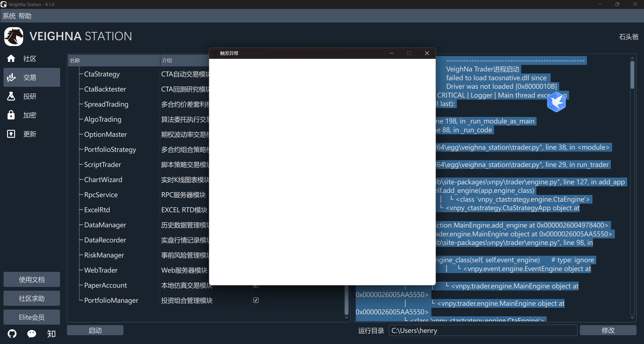Click the Elite会员 button
This screenshot has width=644, height=344.
point(32,317)
